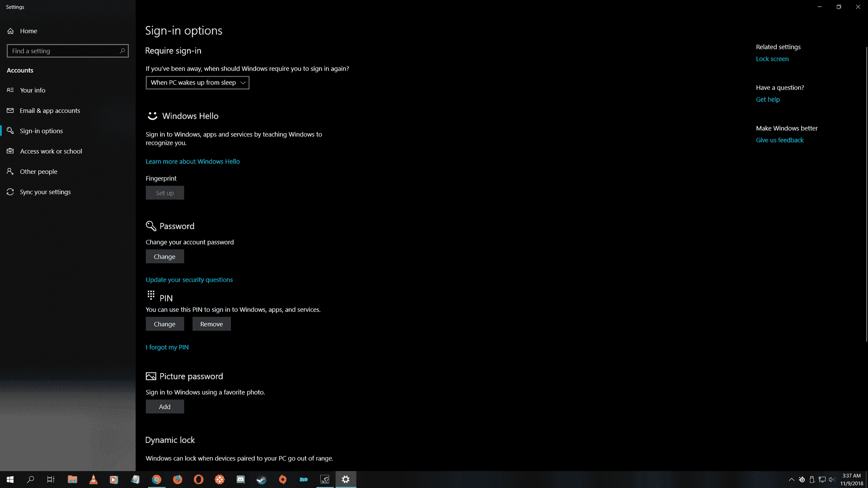Image resolution: width=868 pixels, height=488 pixels.
Task: Open NVIDIA GeForce app in taskbar
Action: click(x=325, y=479)
